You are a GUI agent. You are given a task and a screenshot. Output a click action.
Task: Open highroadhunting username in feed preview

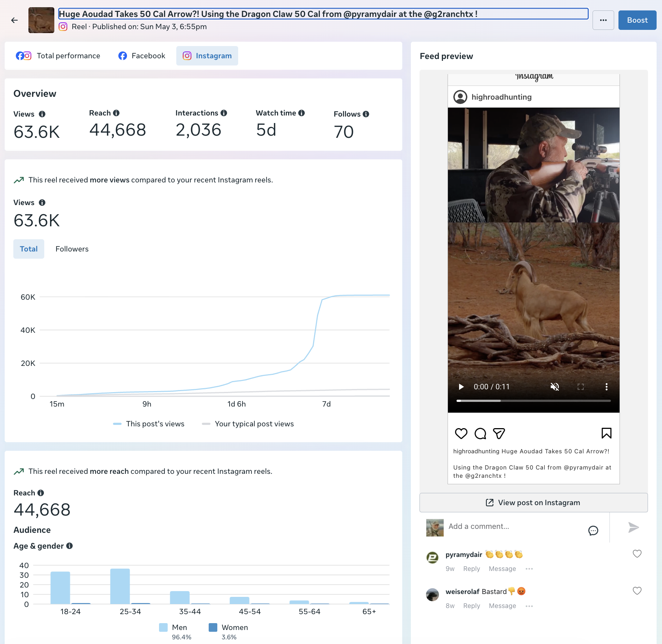(502, 97)
